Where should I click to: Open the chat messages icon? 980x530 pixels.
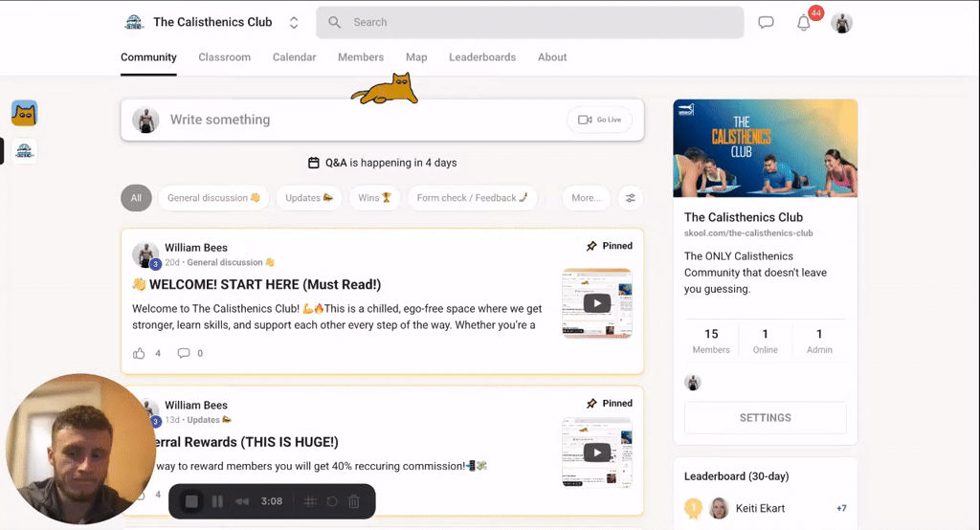[766, 23]
